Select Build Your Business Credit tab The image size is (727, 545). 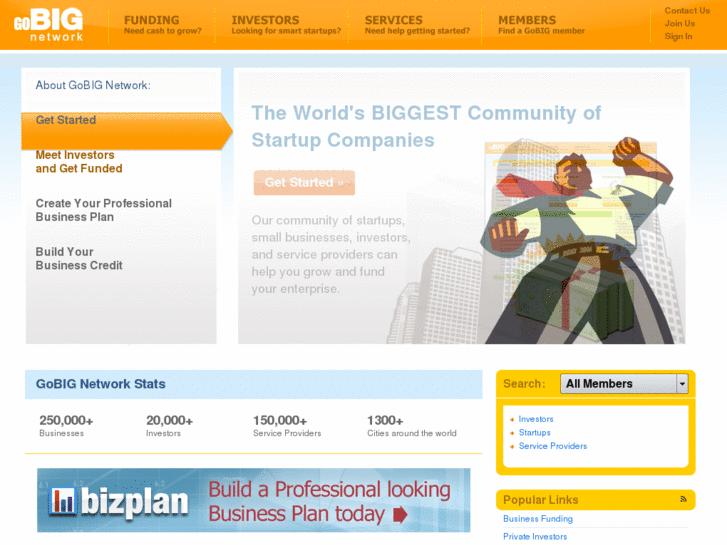tap(79, 258)
